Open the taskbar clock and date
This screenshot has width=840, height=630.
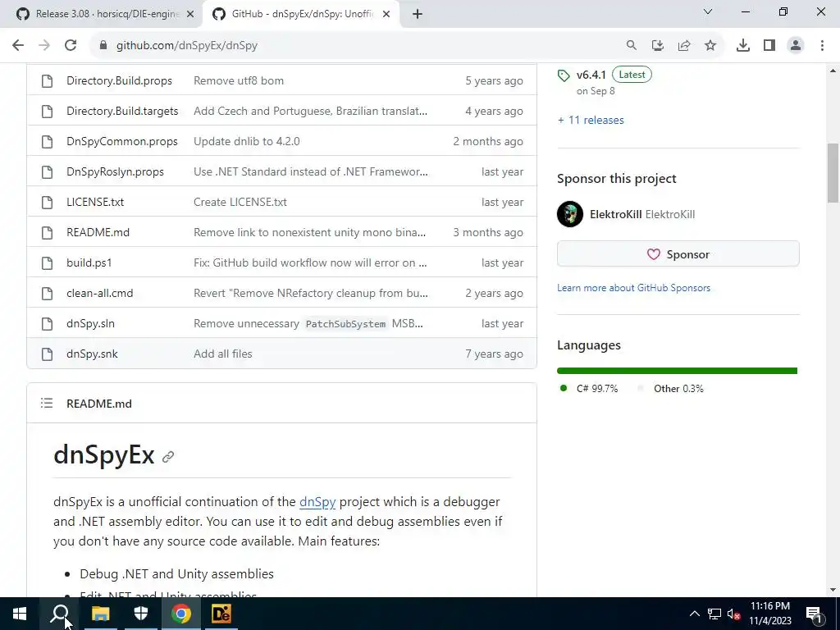(x=769, y=614)
